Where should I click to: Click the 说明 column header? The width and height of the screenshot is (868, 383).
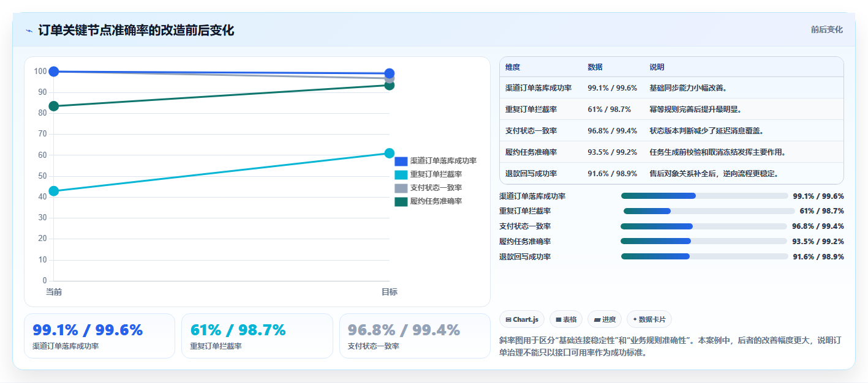[657, 67]
